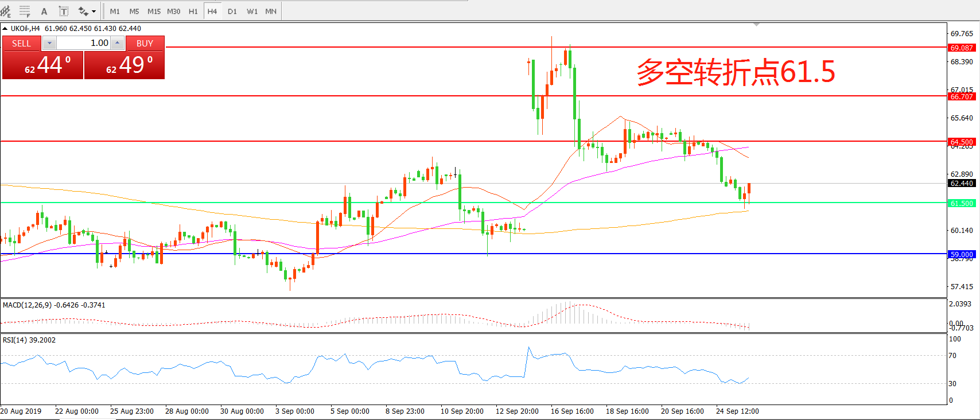Select the Text Label tool
Screen dimensions: 980x420
coord(64,11)
